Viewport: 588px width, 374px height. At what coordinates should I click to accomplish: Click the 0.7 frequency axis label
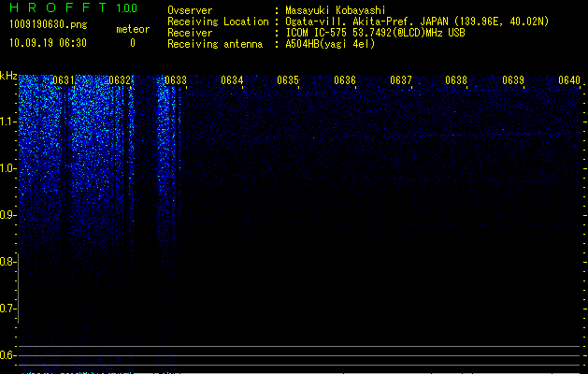(7, 309)
